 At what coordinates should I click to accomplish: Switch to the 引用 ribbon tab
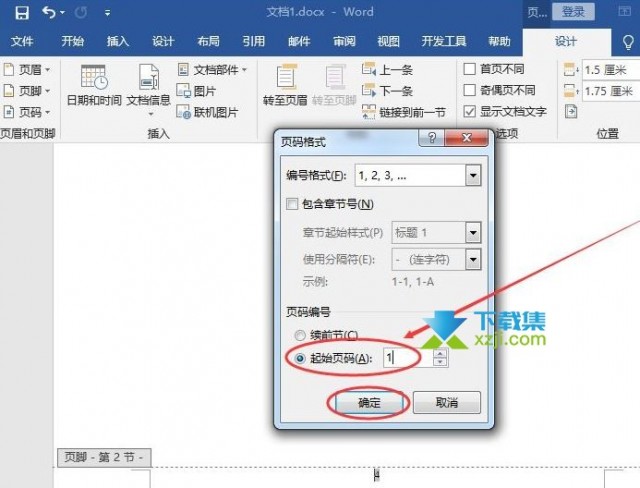[x=254, y=41]
